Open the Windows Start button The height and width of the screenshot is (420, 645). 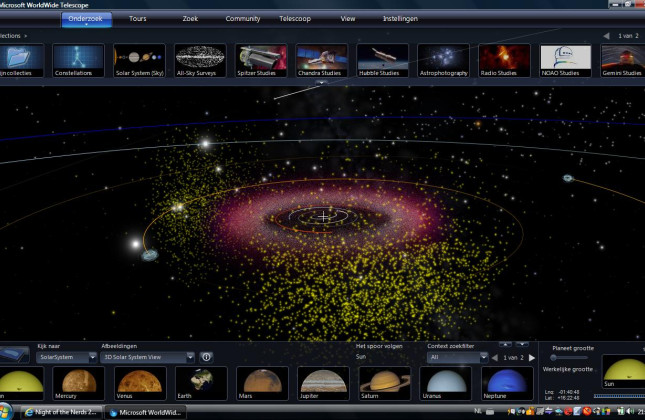click(x=5, y=412)
